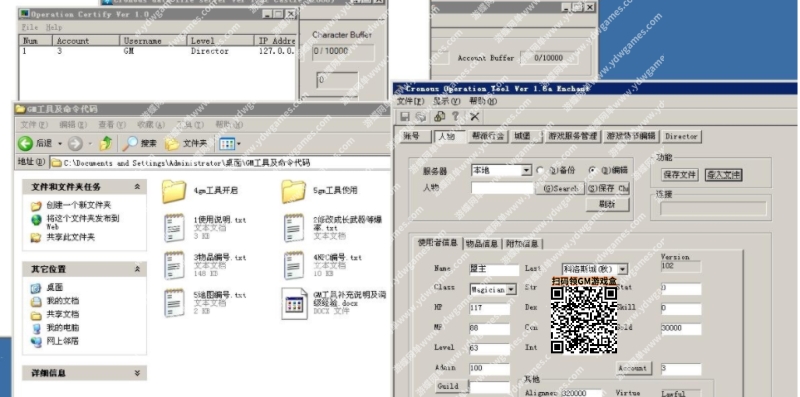Screen dimensions: 800x397
Task: Select the Director account row in Operation Certify
Action: (157, 52)
